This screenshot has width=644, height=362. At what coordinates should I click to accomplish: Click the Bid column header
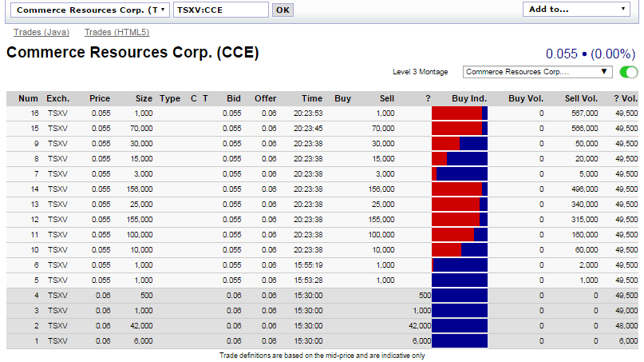pyautogui.click(x=234, y=99)
